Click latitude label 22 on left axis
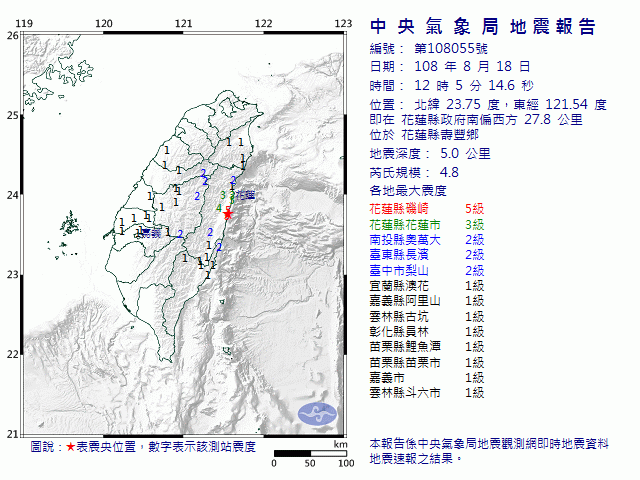 pos(12,354)
